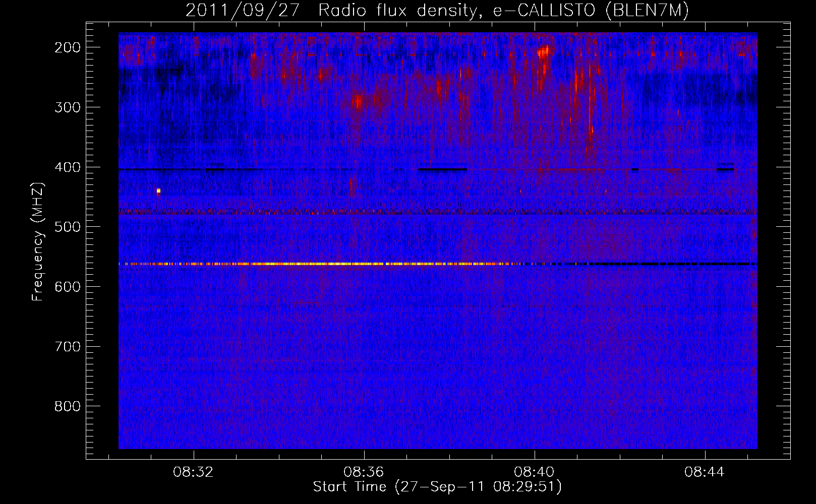Click the 08:44 time tick label
816x504 pixels.
point(705,472)
